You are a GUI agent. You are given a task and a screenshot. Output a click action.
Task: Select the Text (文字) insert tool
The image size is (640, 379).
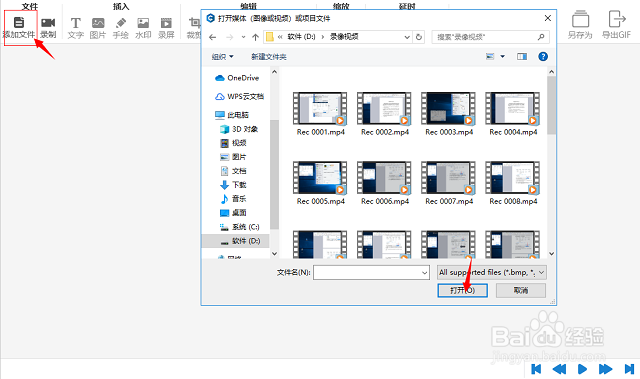coord(76,28)
